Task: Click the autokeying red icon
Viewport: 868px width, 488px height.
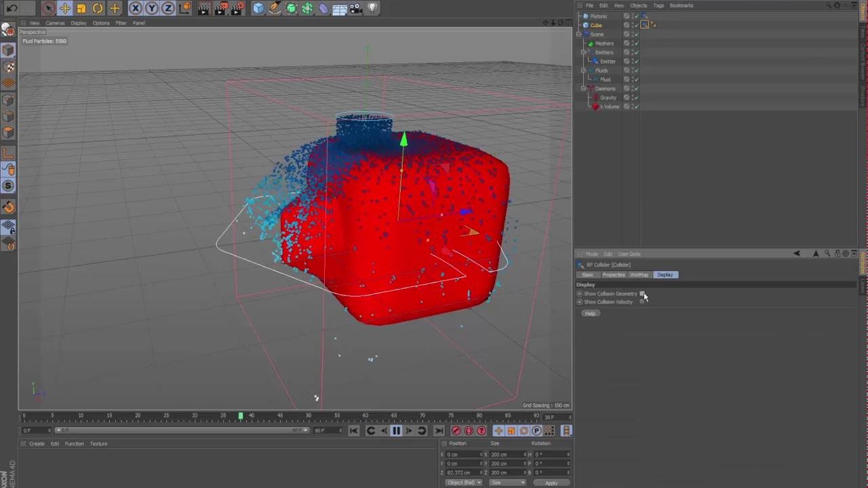Action: click(469, 430)
